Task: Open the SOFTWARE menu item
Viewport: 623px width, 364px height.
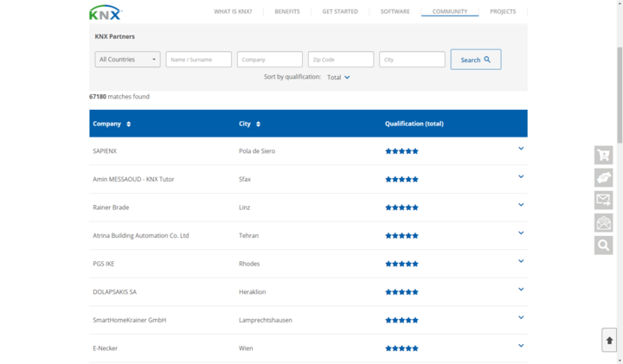Action: 395,11
